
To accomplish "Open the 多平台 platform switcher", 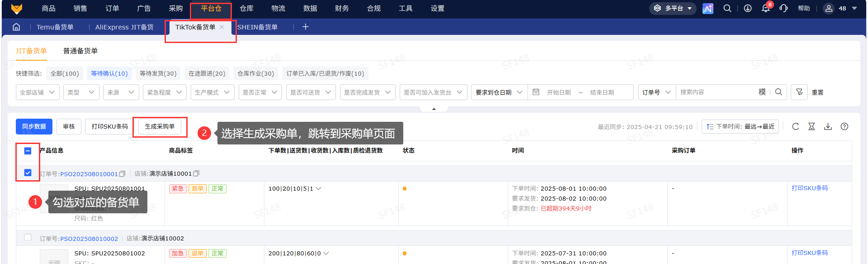I will (673, 8).
